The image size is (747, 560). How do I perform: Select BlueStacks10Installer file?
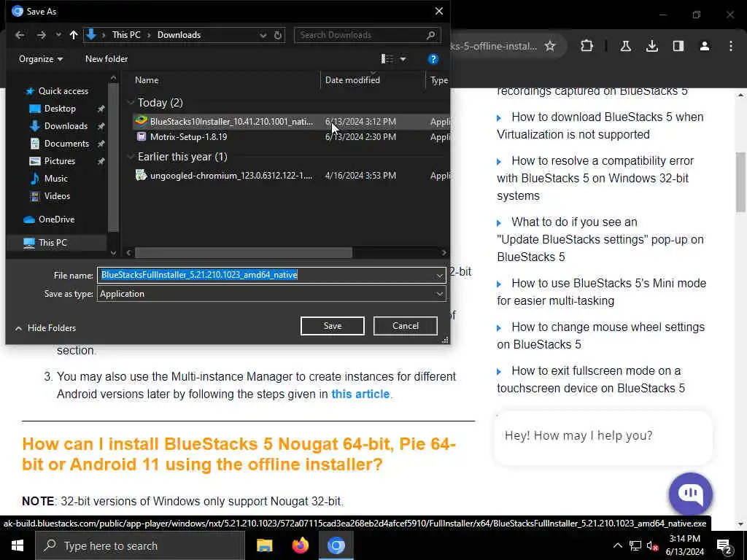click(291, 122)
